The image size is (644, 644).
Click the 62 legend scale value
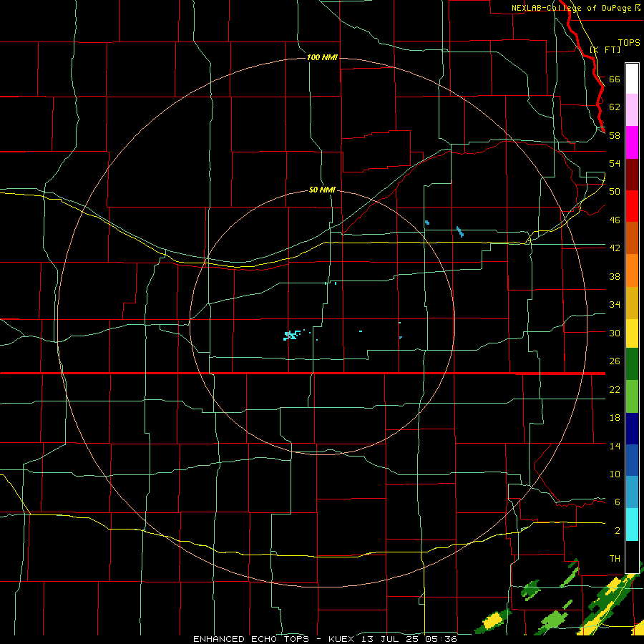[615, 107]
